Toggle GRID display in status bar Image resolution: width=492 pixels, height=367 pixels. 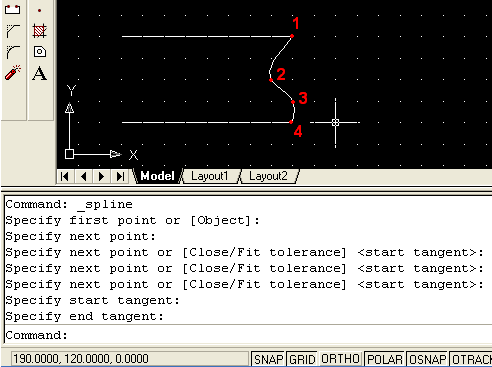click(302, 359)
